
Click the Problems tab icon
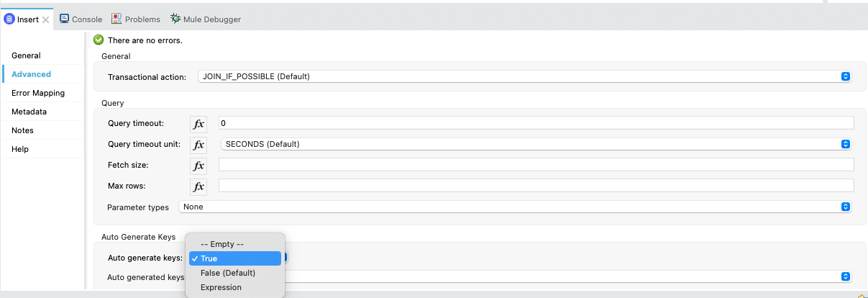[x=117, y=19]
